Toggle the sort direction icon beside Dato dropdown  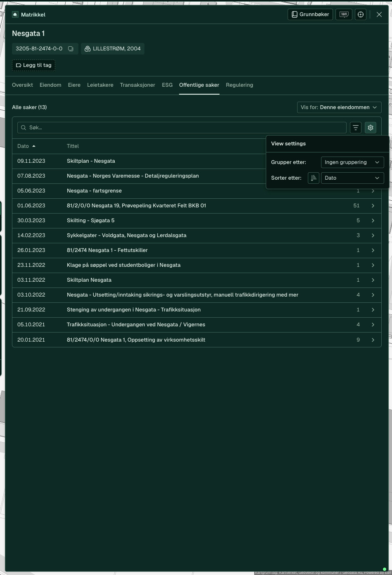[314, 178]
